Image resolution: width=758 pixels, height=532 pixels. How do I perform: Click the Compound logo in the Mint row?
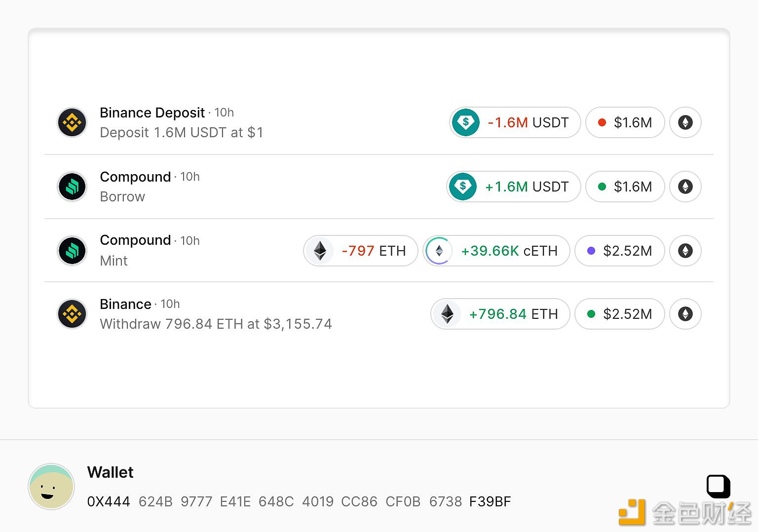click(x=72, y=251)
